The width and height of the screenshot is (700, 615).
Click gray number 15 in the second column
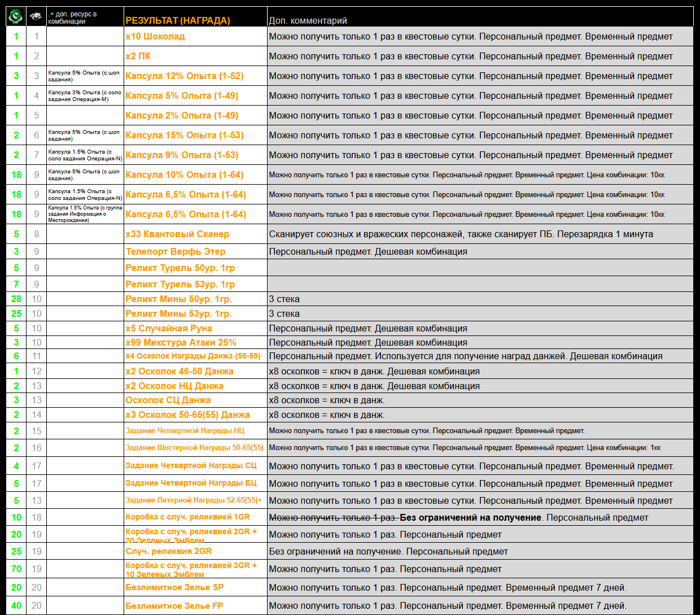coord(37,430)
